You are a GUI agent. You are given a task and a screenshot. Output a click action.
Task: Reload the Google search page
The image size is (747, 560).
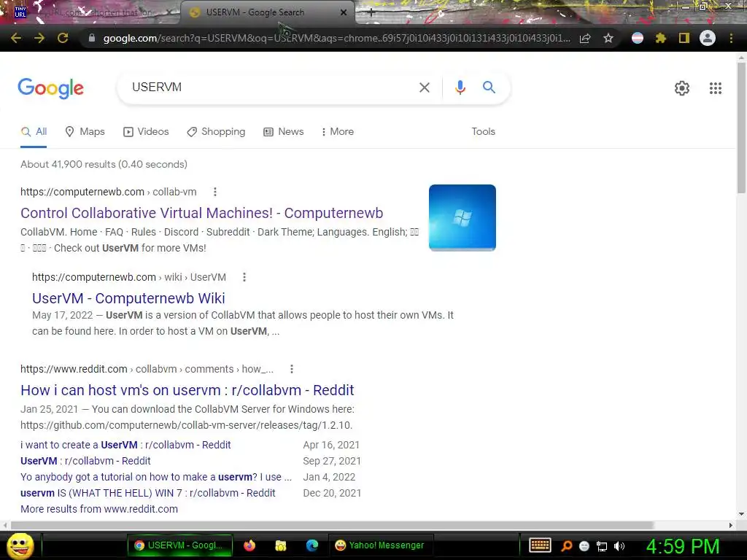click(x=63, y=38)
